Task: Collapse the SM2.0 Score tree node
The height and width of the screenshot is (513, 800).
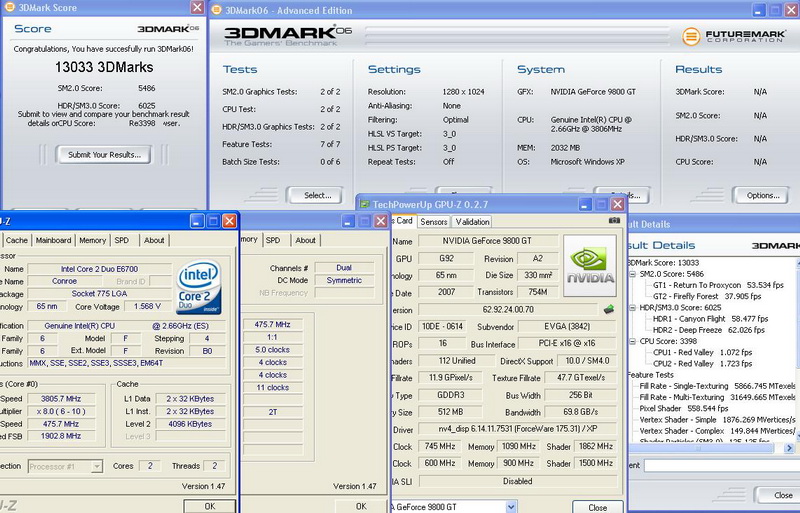Action: click(x=633, y=274)
